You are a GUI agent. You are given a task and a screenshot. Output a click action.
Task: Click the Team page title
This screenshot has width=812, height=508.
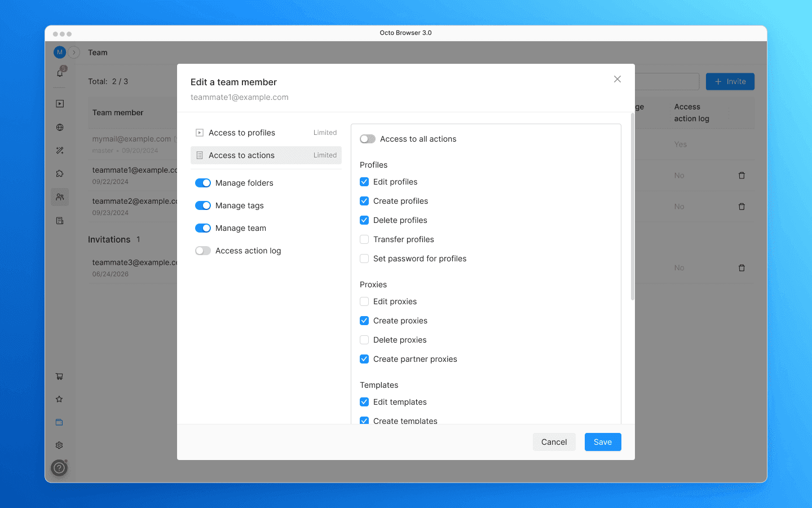tap(98, 52)
